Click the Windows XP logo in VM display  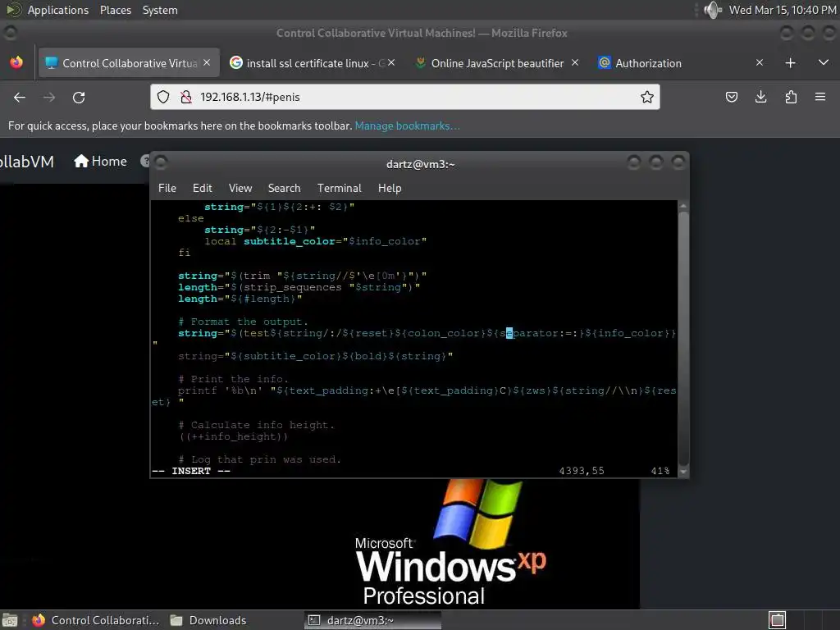(451, 542)
